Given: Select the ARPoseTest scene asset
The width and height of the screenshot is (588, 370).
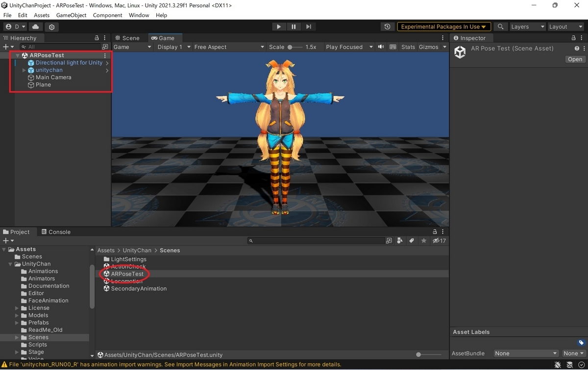Looking at the screenshot, I should tap(127, 274).
